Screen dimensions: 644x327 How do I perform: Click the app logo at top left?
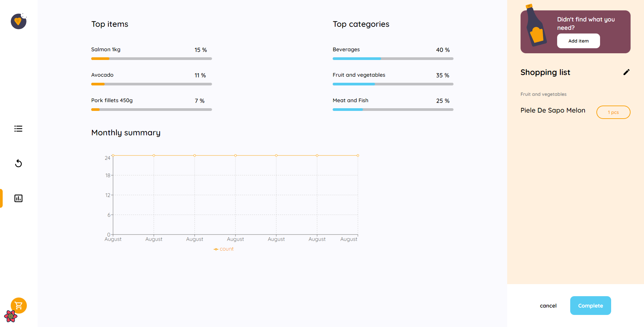click(19, 21)
